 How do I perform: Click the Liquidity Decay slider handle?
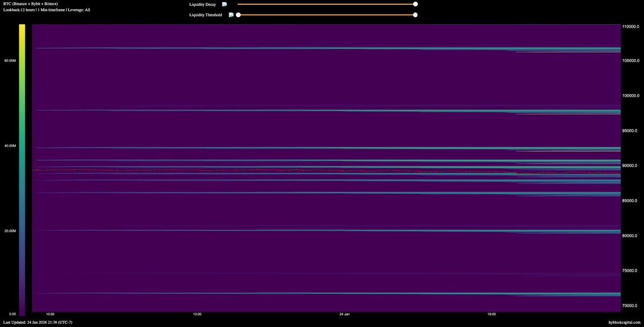click(415, 4)
